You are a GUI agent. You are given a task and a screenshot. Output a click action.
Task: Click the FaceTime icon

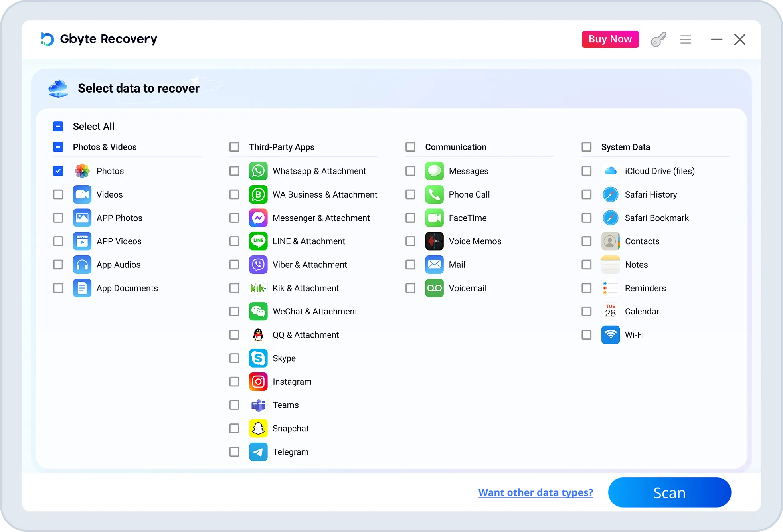click(x=434, y=218)
